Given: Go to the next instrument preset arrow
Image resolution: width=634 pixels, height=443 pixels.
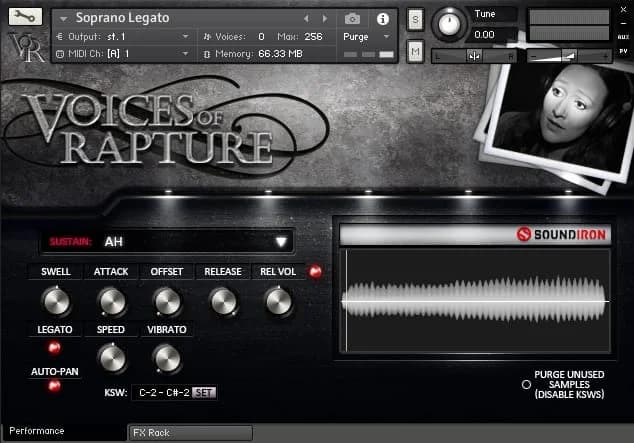Looking at the screenshot, I should (x=325, y=19).
